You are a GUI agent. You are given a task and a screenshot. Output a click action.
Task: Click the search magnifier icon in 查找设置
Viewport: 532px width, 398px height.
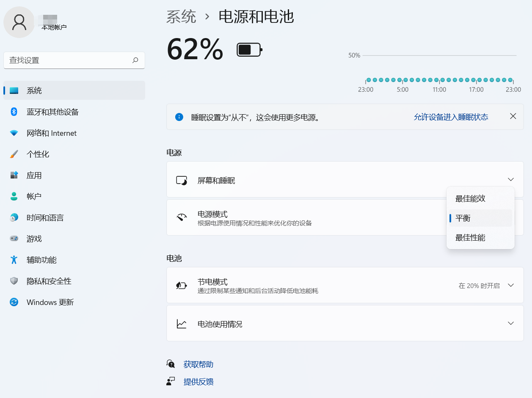(x=135, y=60)
